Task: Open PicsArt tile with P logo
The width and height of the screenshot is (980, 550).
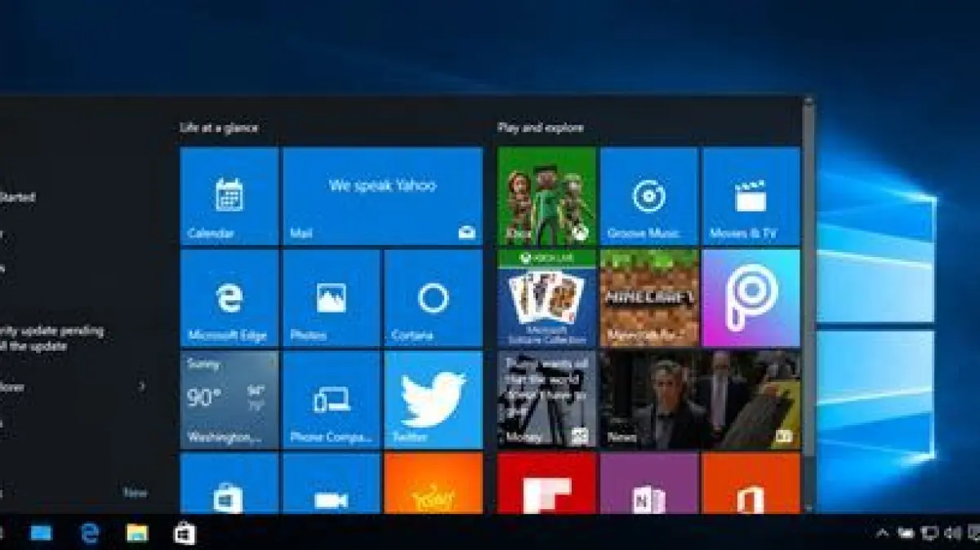Action: pos(751,298)
